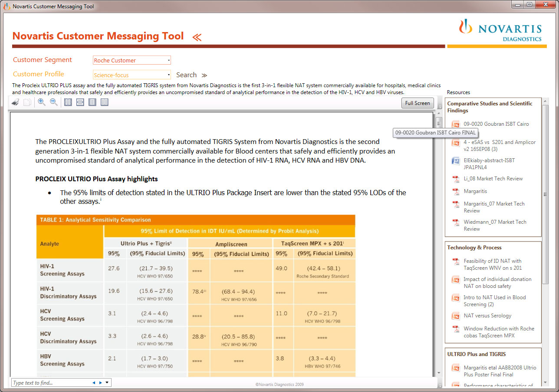Click the Copy icon in the document toolbar
Image resolution: width=559 pixels, height=392 pixels.
pyautogui.click(x=27, y=102)
